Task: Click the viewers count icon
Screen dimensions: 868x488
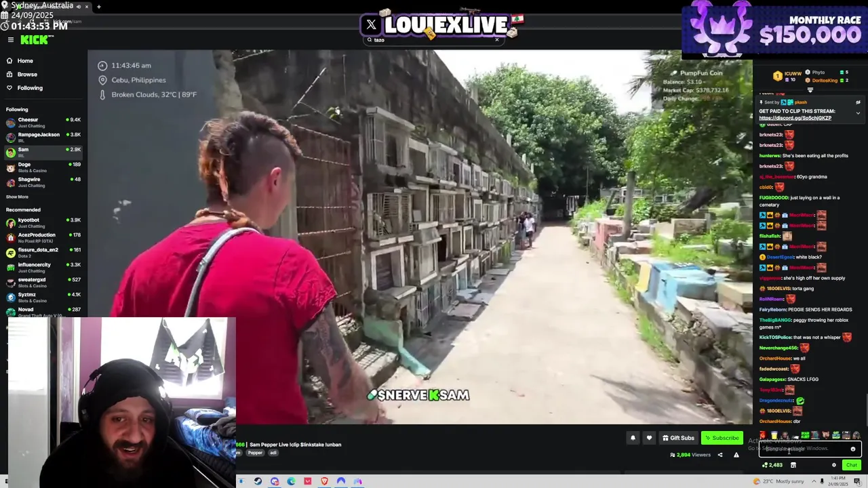Action: [x=673, y=455]
